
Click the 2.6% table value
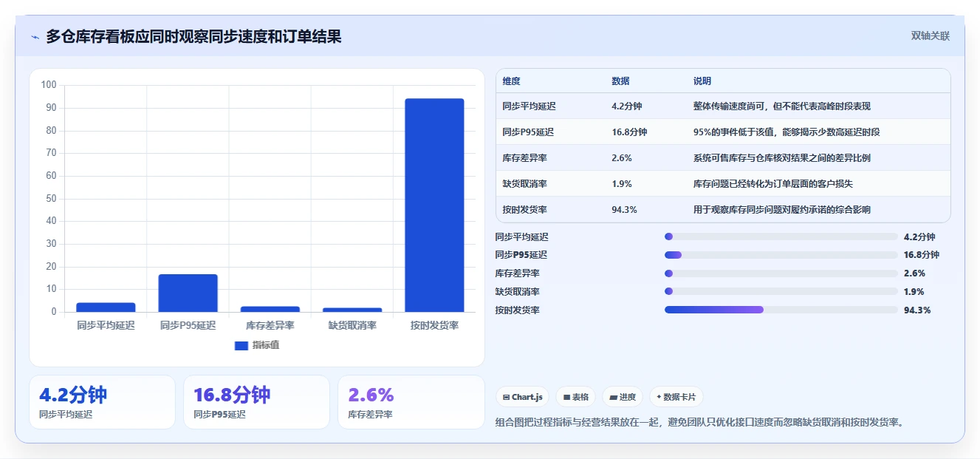point(622,158)
